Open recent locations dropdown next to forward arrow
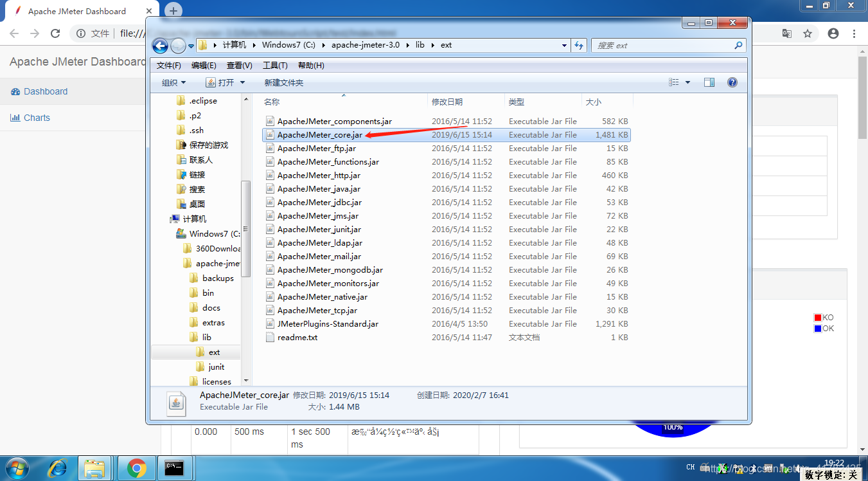This screenshot has width=868, height=481. pyautogui.click(x=191, y=46)
